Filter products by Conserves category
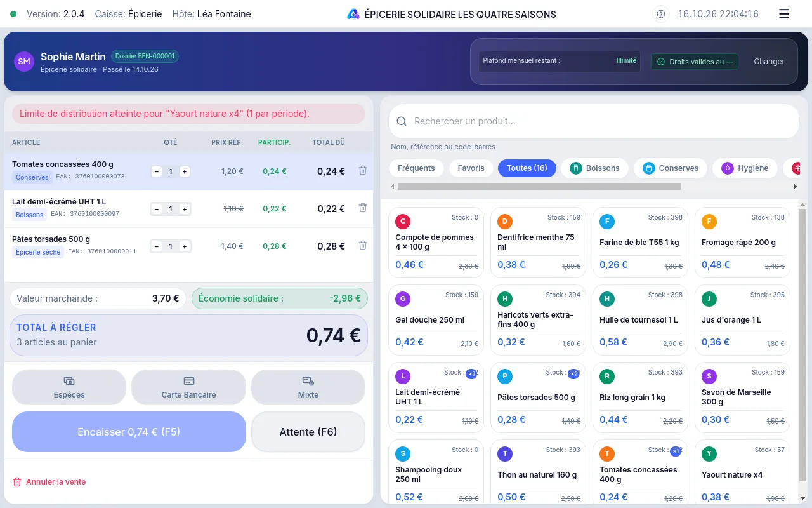 coord(671,168)
